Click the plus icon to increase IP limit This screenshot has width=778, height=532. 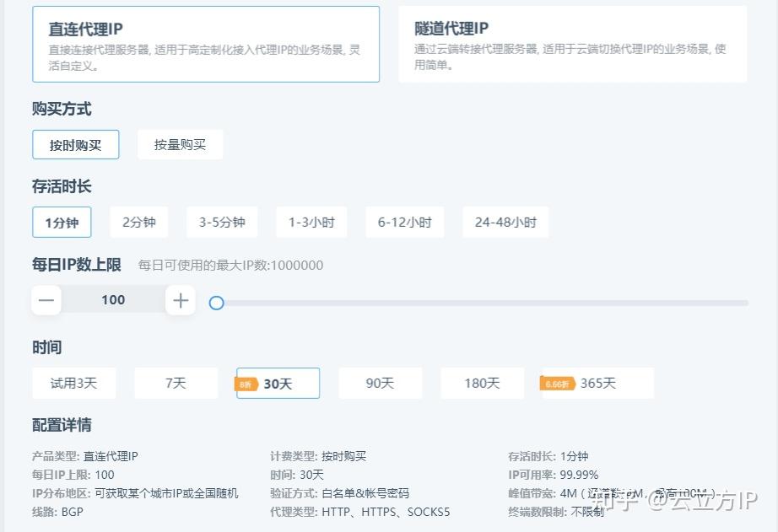[x=181, y=299]
